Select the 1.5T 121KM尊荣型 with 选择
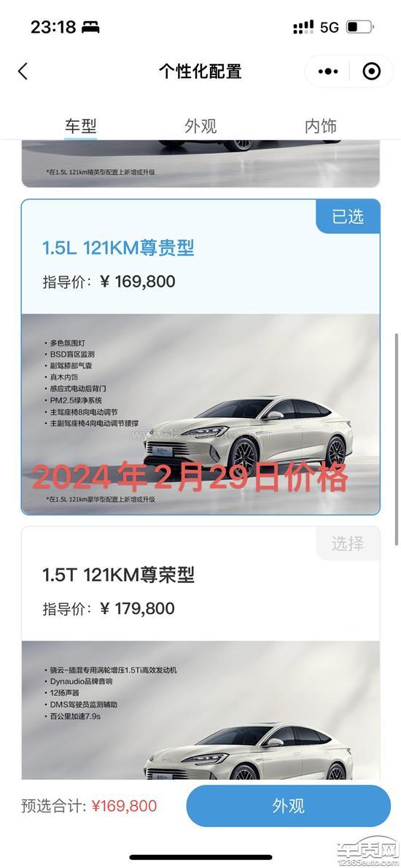 [x=348, y=543]
